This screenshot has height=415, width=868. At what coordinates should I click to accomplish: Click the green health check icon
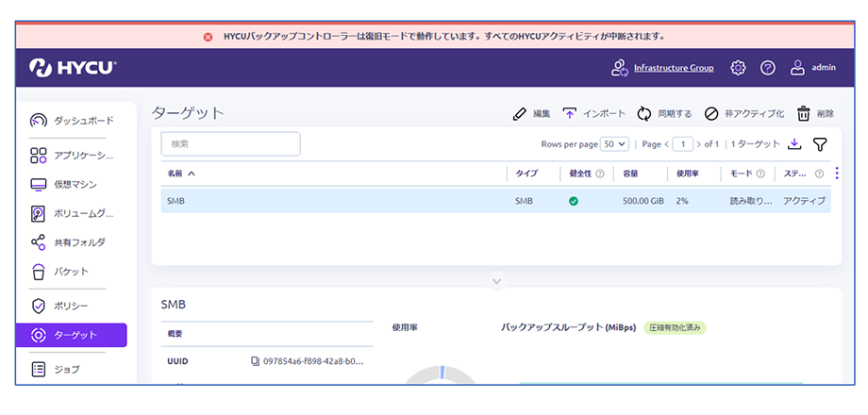click(x=574, y=202)
